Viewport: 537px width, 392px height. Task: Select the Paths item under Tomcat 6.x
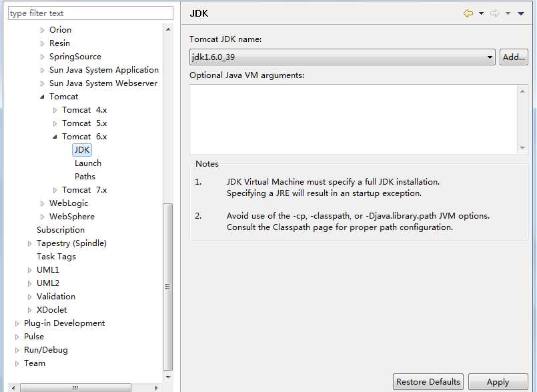pyautogui.click(x=85, y=177)
